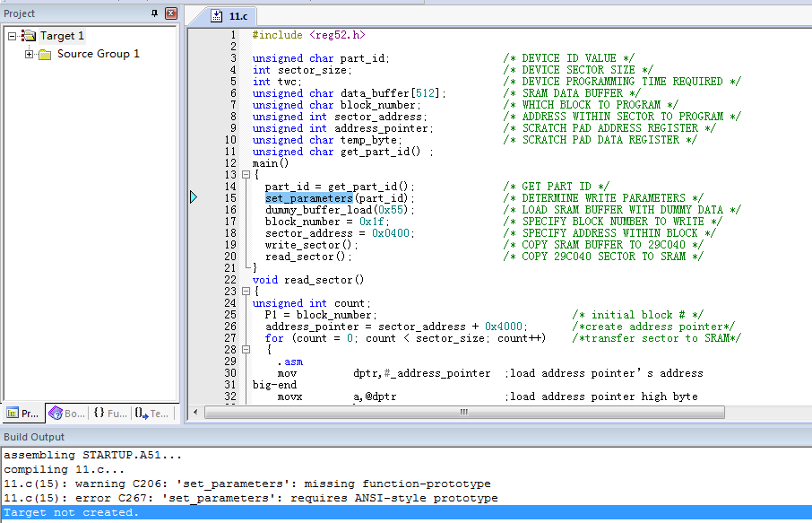Click the Source Group 1 folder icon
812x523 pixels.
45,55
